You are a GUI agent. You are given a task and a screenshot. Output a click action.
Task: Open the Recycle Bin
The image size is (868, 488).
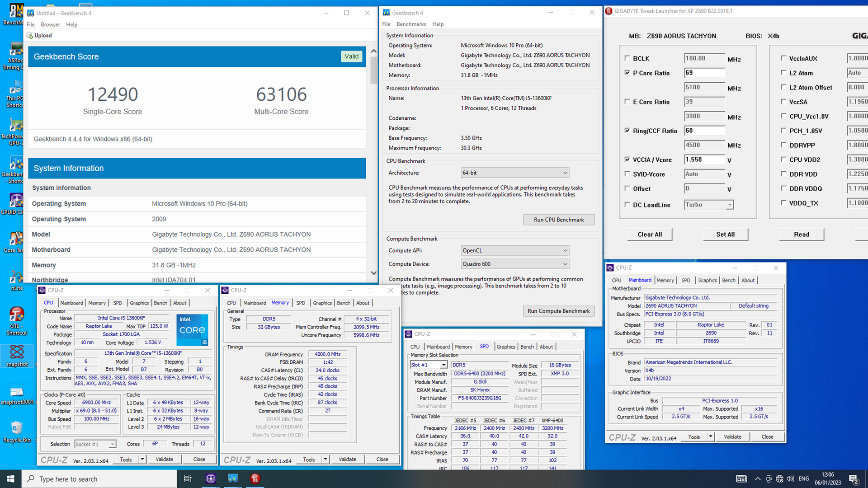(17, 432)
